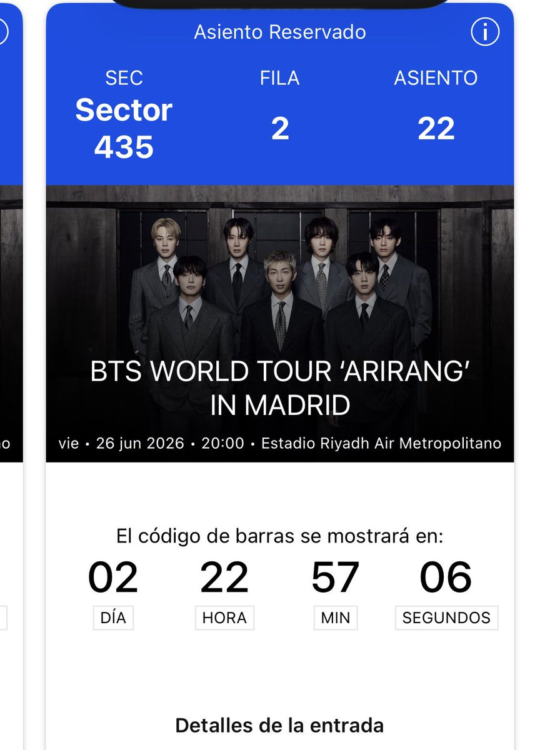The image size is (560, 750).
Task: Tap the ASIENTO seat number 22
Action: click(x=436, y=129)
